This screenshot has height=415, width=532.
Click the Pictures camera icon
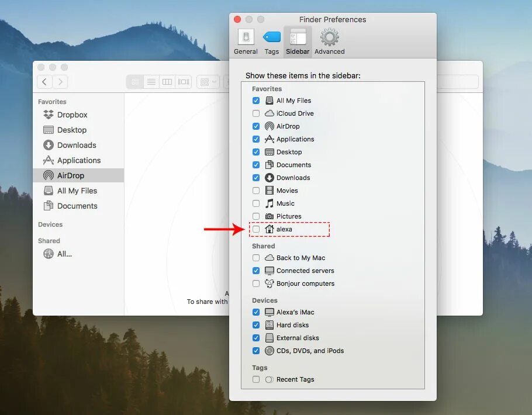point(270,216)
